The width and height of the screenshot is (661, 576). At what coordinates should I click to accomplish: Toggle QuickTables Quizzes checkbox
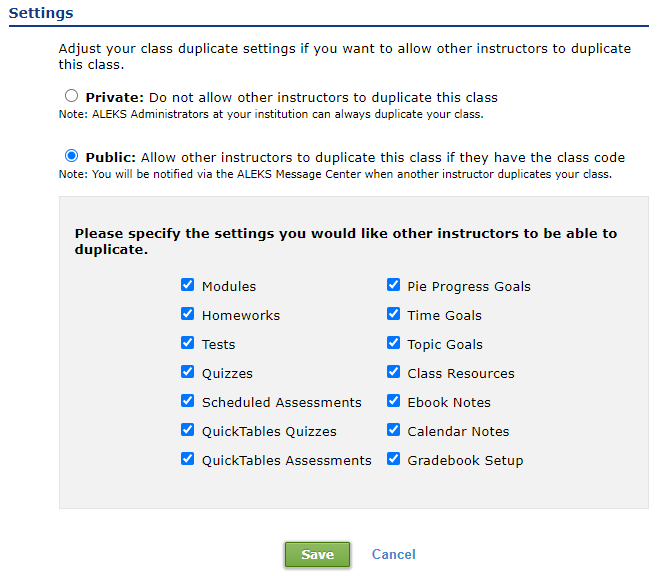[187, 430]
